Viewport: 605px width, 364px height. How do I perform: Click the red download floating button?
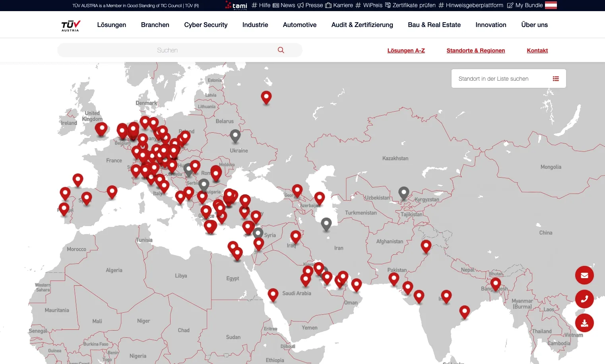click(x=584, y=323)
